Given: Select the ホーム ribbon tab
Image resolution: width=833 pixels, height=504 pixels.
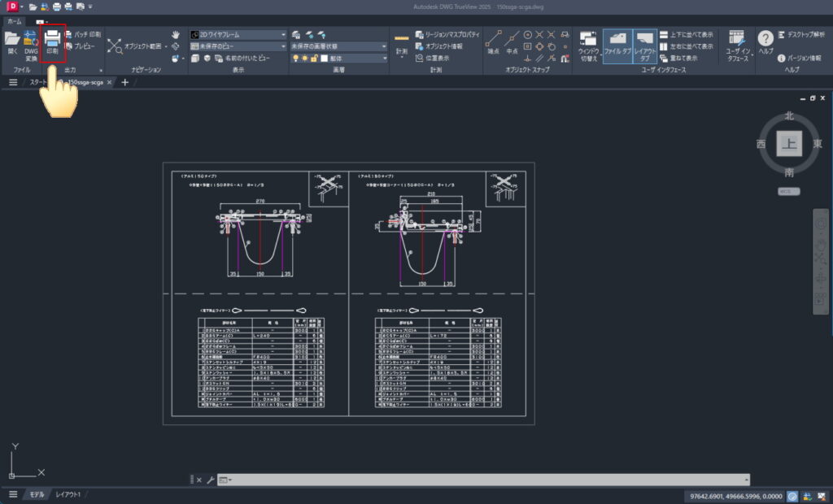Looking at the screenshot, I should coord(14,21).
